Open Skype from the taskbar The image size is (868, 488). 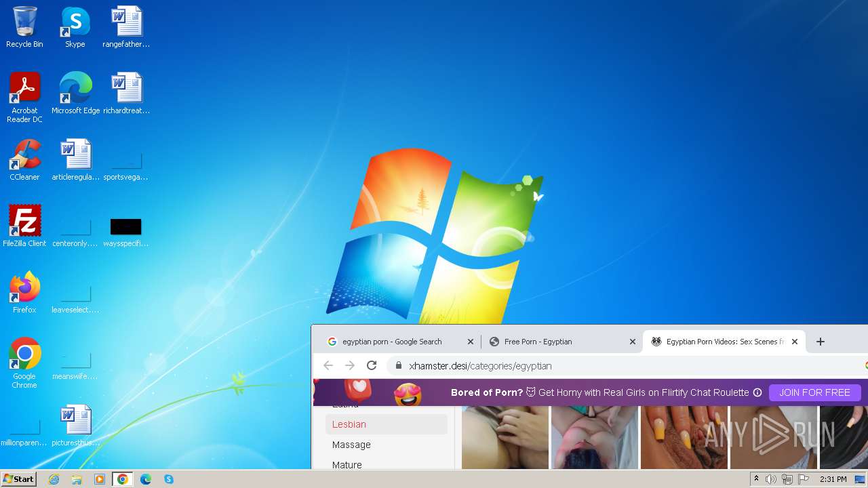click(169, 479)
